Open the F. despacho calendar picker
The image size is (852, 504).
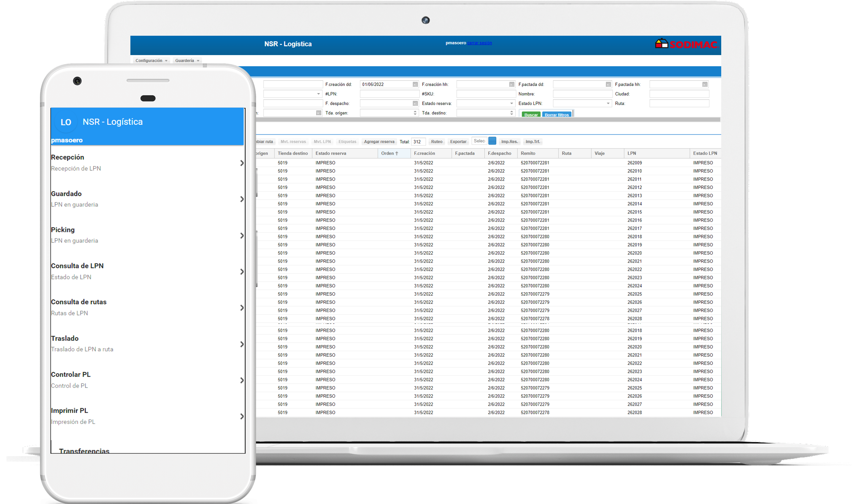(415, 103)
